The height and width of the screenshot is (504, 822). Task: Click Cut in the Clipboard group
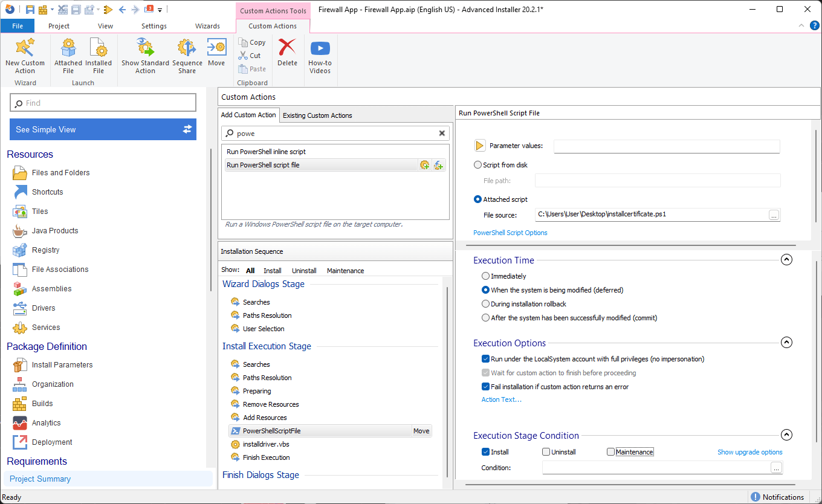[250, 56]
